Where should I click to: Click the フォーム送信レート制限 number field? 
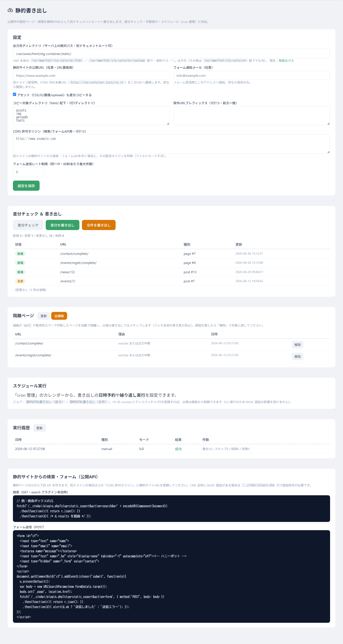(x=29, y=172)
